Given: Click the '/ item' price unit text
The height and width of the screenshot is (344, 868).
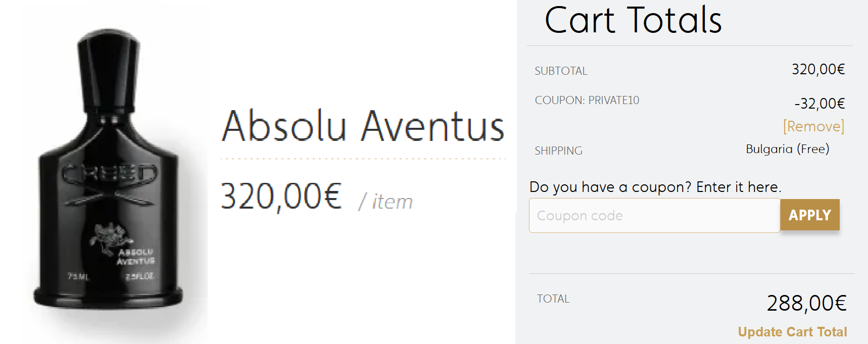Looking at the screenshot, I should tap(385, 202).
